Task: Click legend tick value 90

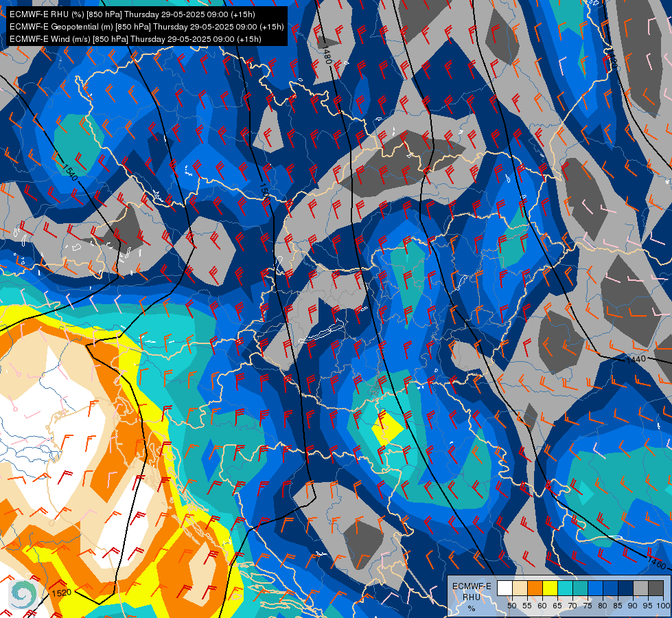Action: (633, 606)
